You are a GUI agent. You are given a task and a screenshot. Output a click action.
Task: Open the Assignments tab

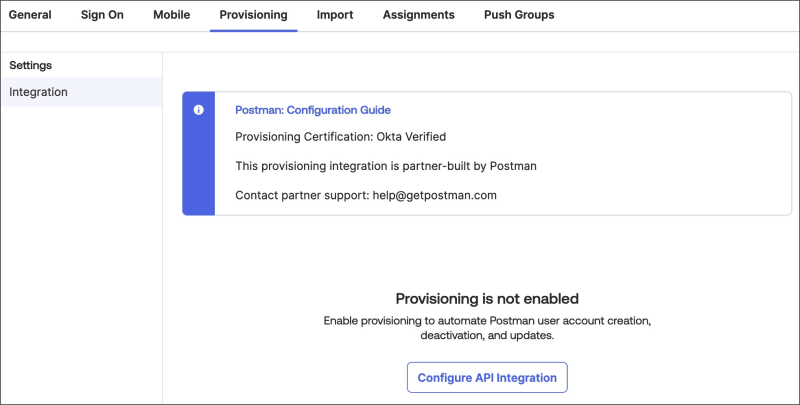[x=418, y=15]
